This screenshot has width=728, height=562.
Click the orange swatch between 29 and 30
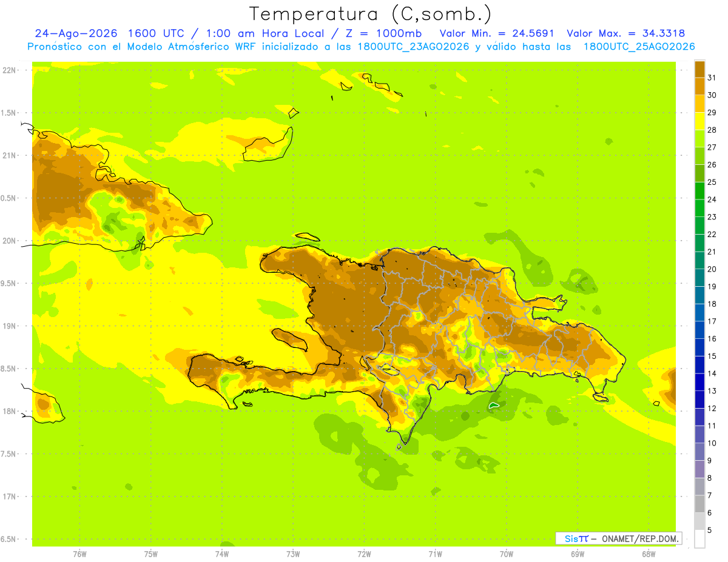click(699, 104)
